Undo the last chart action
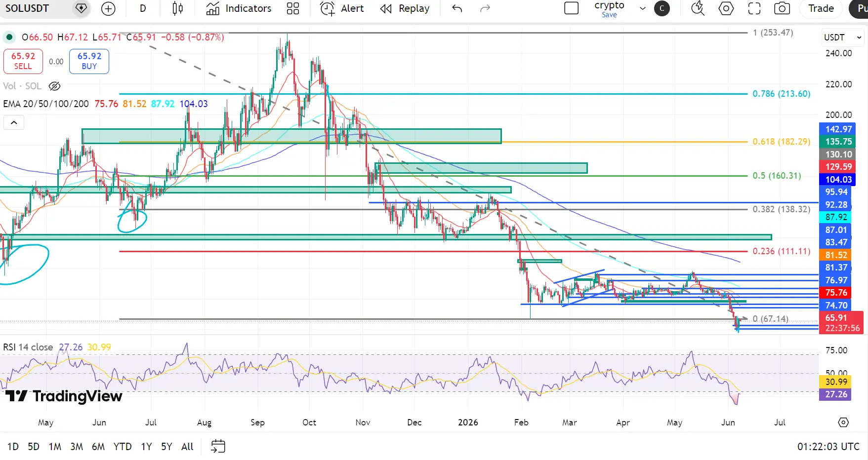This screenshot has height=460, width=868. point(457,8)
